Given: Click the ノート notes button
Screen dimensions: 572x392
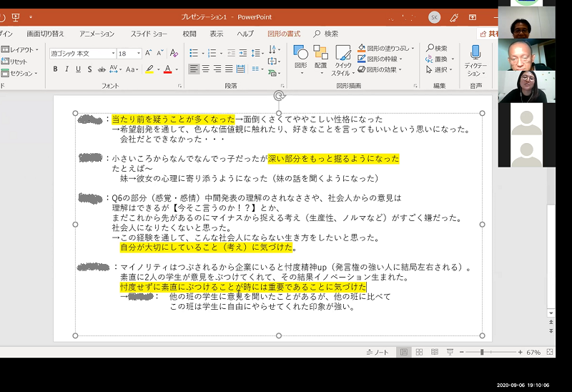Looking at the screenshot, I should click(378, 352).
